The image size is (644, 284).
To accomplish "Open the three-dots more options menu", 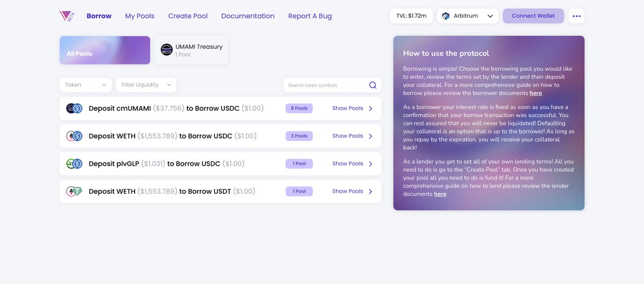I will coord(576,16).
